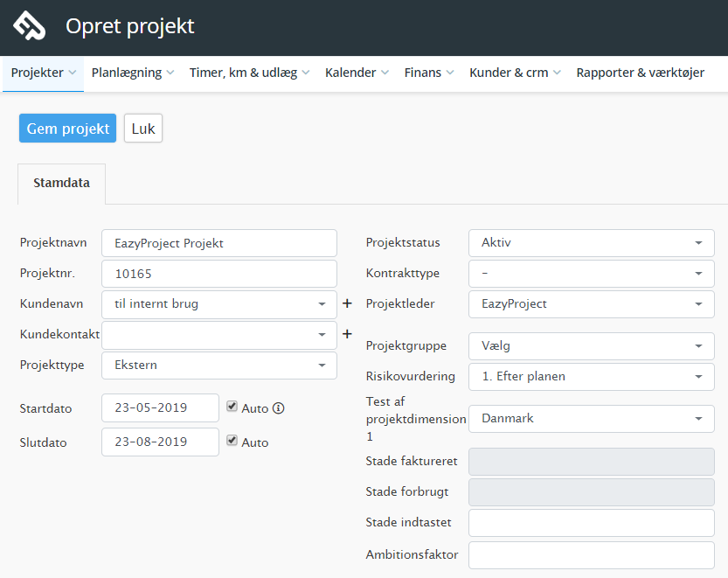Click the Risikovurdering label
728x578 pixels.
click(411, 376)
